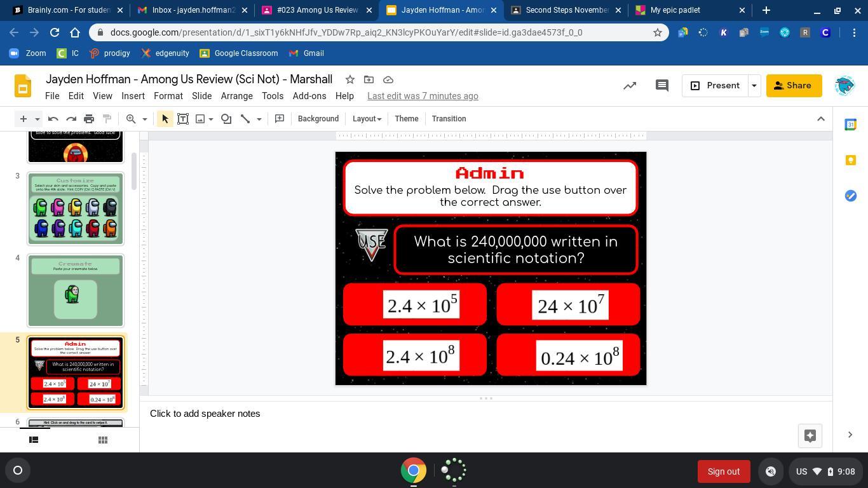Open the Google account avatar
868x488 pixels.
[844, 86]
